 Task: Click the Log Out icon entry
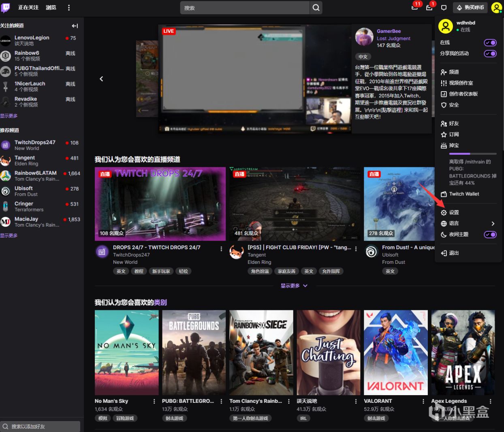tap(450, 253)
